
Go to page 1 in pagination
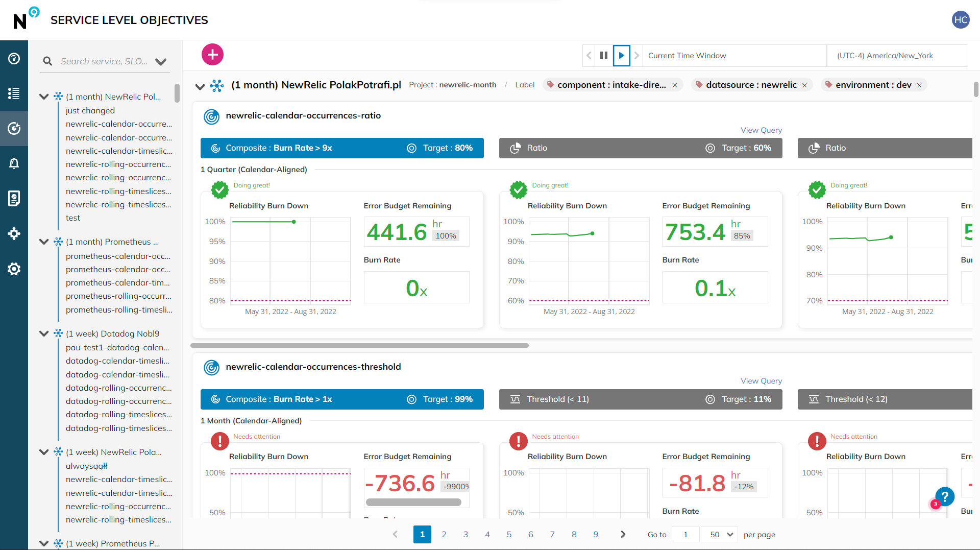[x=422, y=534]
